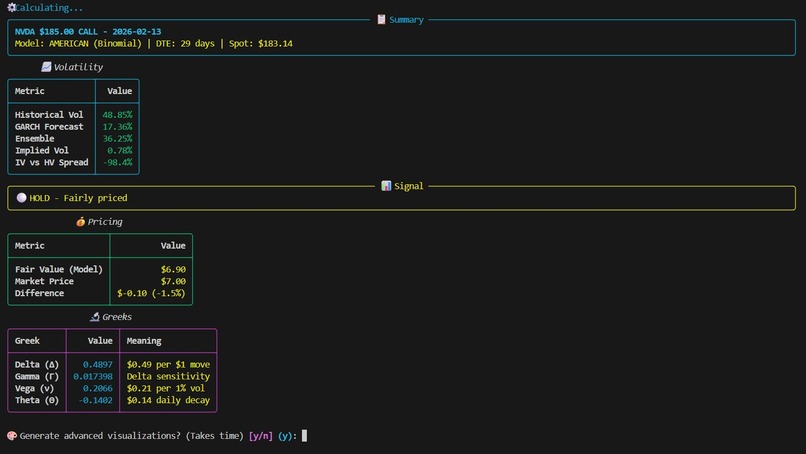Click the white circle HOLD indicator
This screenshot has width=806, height=454.
click(x=21, y=197)
